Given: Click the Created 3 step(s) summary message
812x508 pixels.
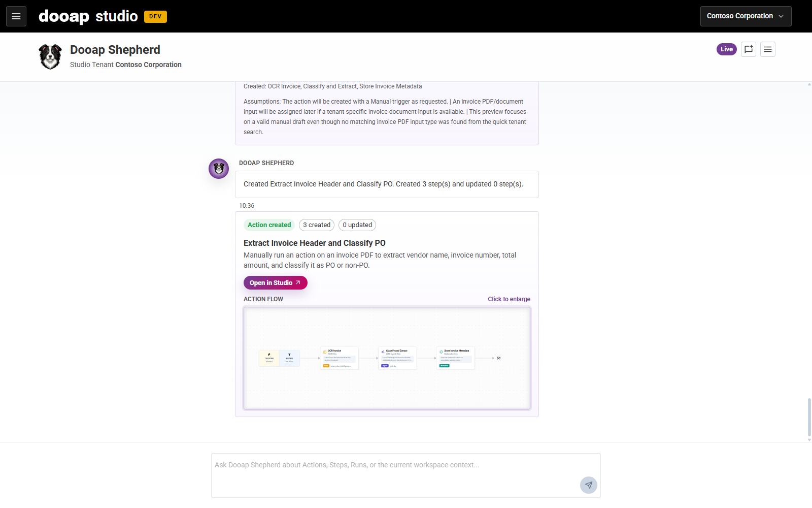Looking at the screenshot, I should point(387,184).
